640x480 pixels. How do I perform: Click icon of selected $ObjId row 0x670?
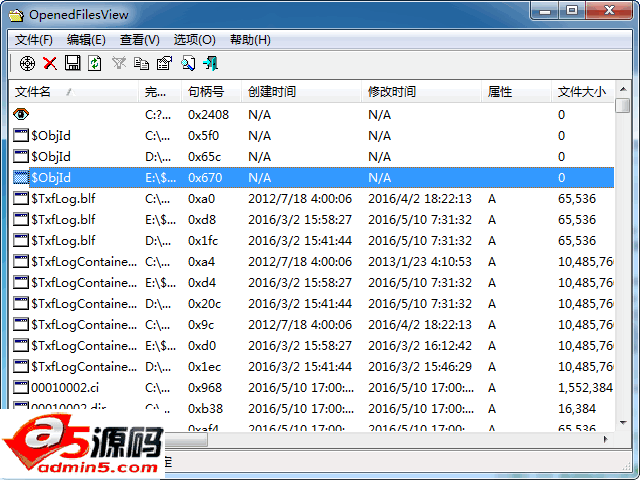(x=21, y=178)
